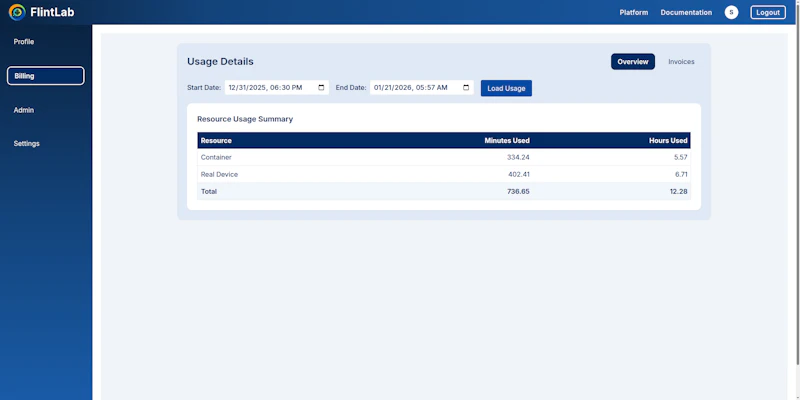The image size is (800, 400).
Task: Click the Usage Details heading
Action: [220, 62]
